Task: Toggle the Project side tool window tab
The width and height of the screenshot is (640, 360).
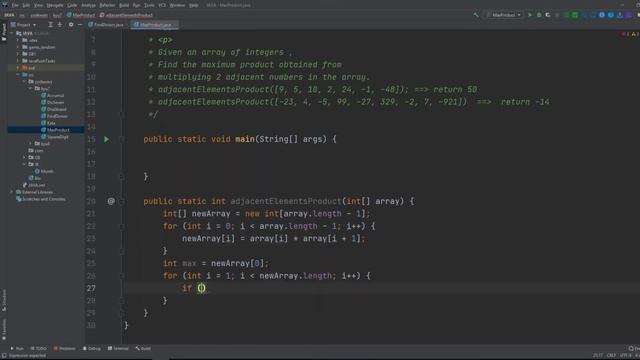Action: coord(4,32)
